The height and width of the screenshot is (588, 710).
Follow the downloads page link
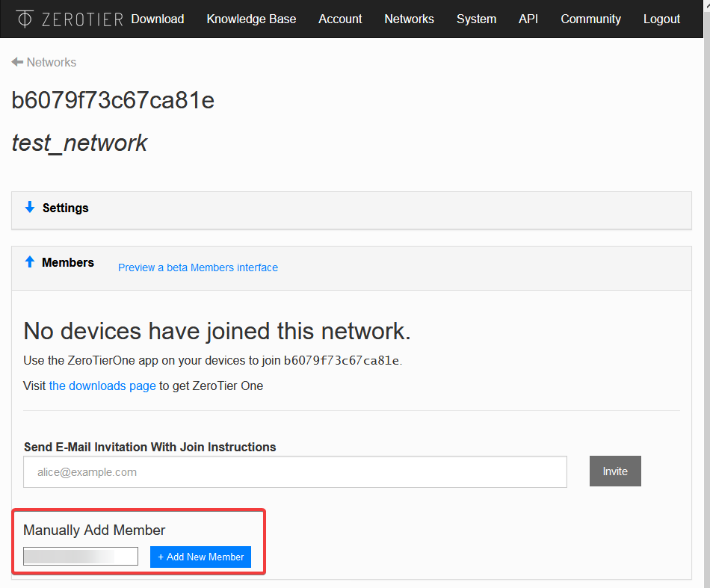tap(102, 386)
